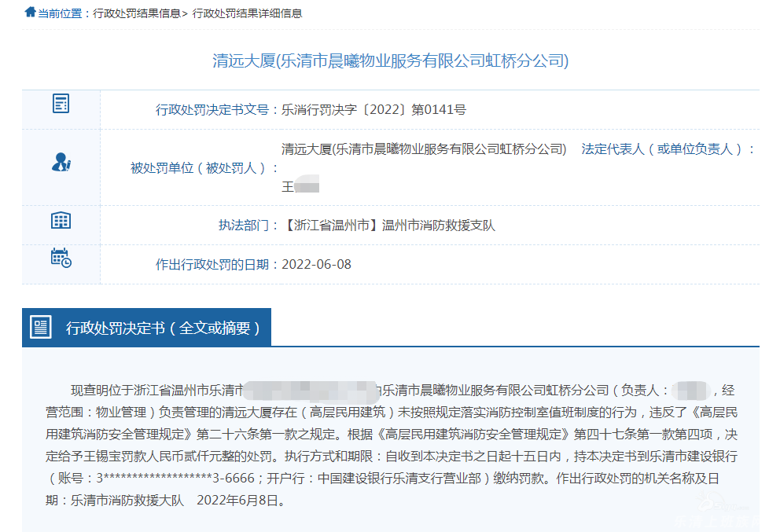Select 【浙江省温州市】温州市消防救援支队 value
Screen dimensions: 769x532
pos(388,225)
